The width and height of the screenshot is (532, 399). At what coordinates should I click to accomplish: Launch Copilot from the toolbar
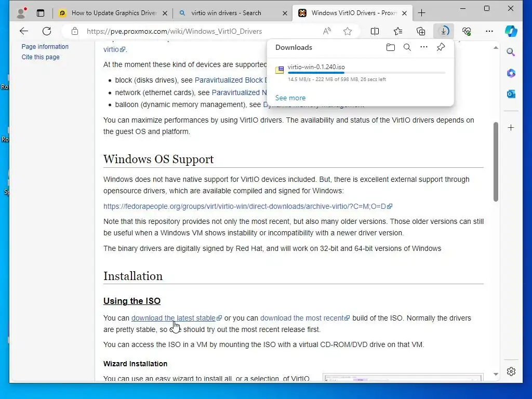point(511,31)
